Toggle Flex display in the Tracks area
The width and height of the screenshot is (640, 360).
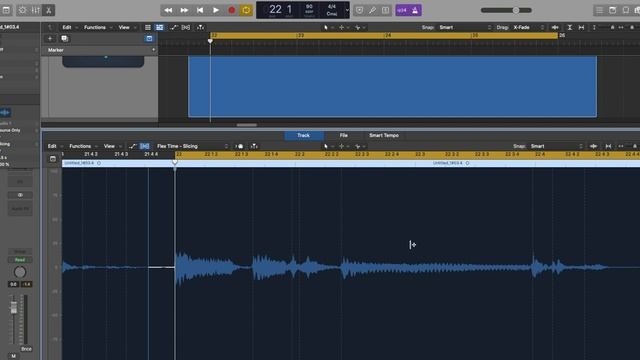186,27
